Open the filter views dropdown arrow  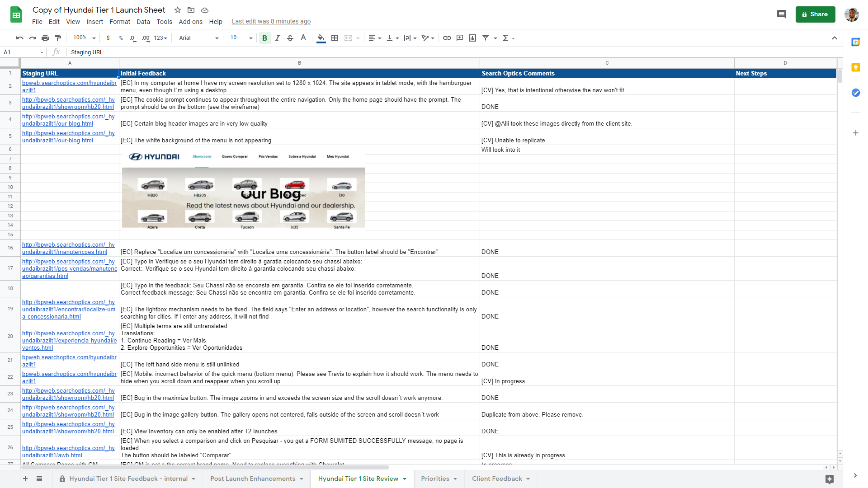(x=495, y=38)
